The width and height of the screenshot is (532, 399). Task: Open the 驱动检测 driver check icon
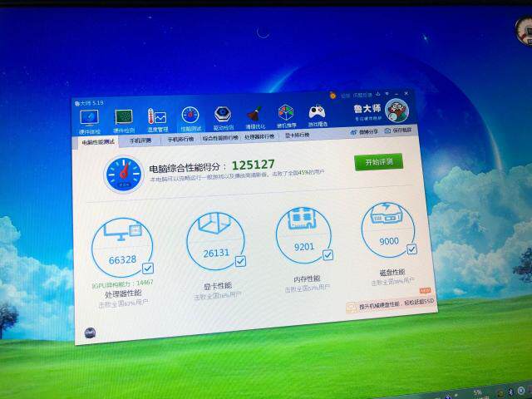pyautogui.click(x=223, y=115)
